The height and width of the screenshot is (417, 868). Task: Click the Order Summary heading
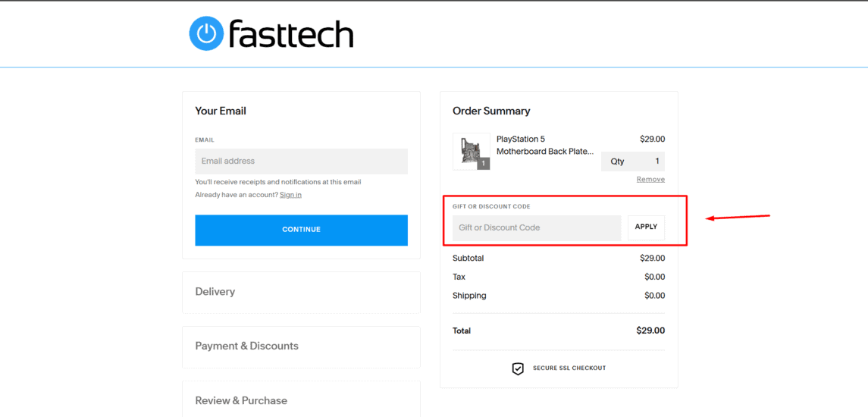point(491,111)
